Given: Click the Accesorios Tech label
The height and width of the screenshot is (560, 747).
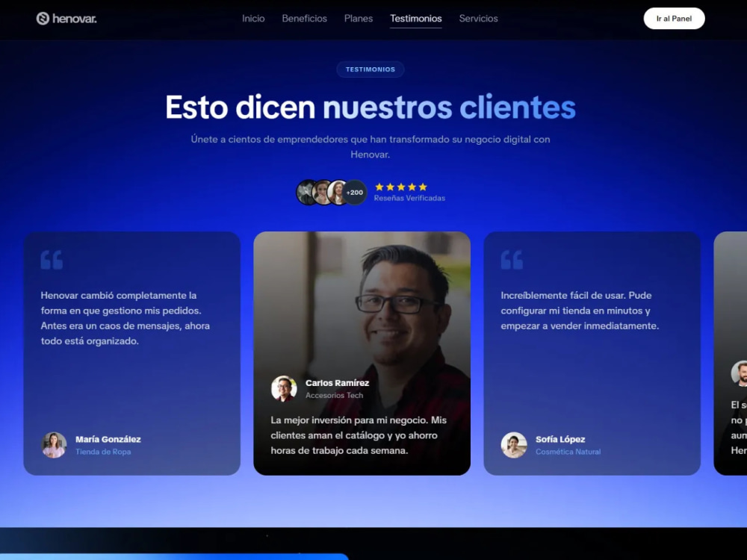Looking at the screenshot, I should click(335, 395).
